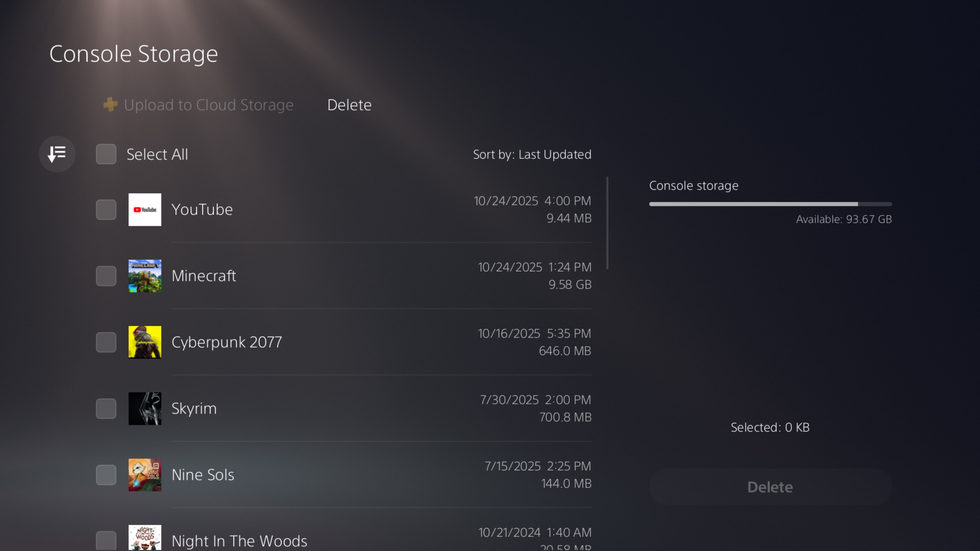Click the Cyberpunk 2077 game icon
This screenshot has width=980, height=551.
[x=144, y=342]
